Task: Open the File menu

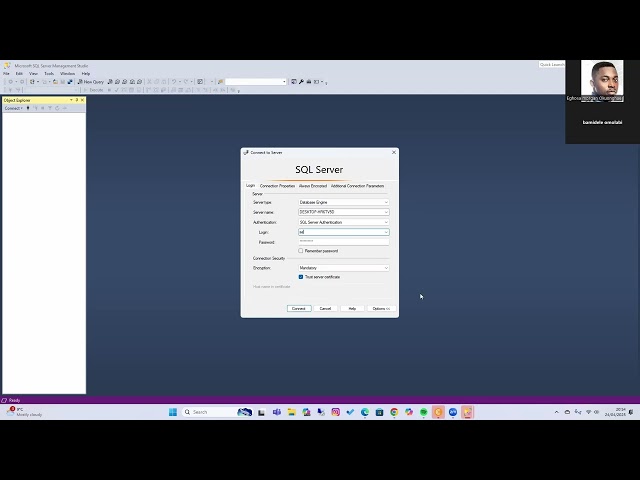Action: pos(6,73)
